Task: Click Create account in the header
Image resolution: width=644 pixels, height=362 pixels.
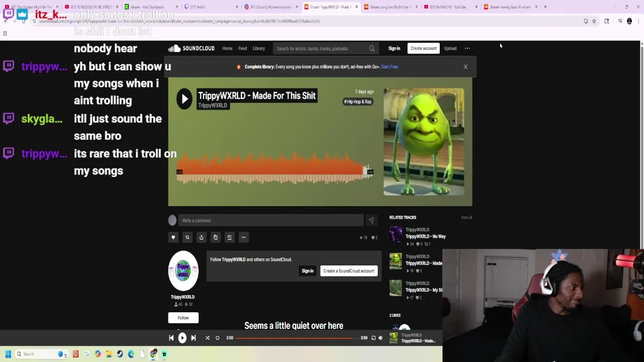Action: pyautogui.click(x=423, y=48)
